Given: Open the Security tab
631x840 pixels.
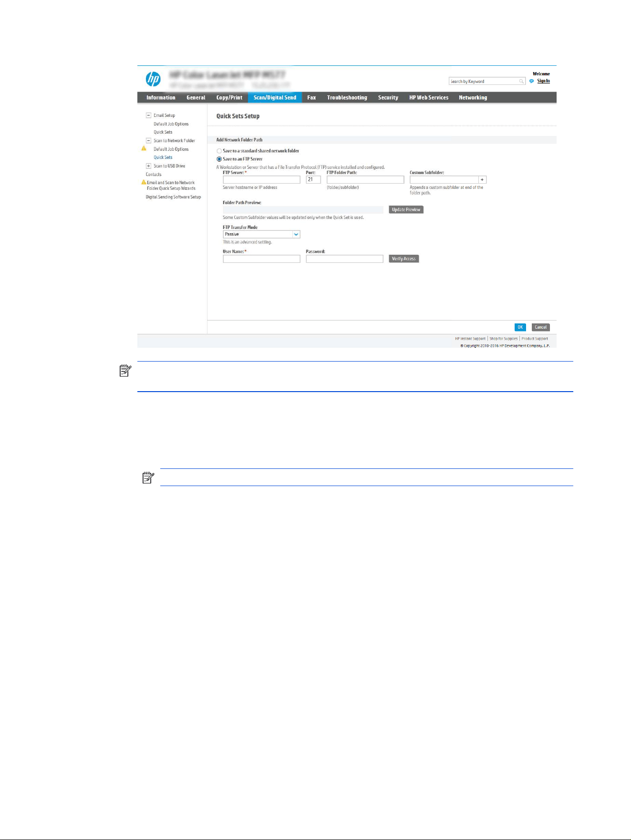Looking at the screenshot, I should coord(388,97).
